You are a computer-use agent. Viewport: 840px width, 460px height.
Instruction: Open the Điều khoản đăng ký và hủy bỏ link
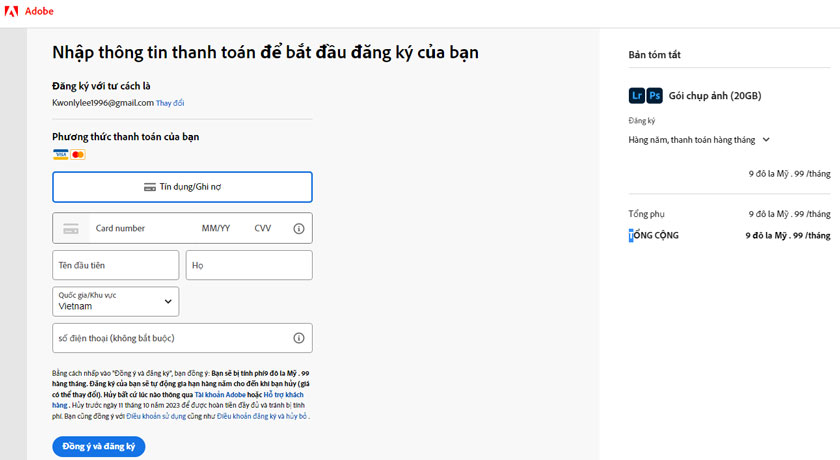262,416
